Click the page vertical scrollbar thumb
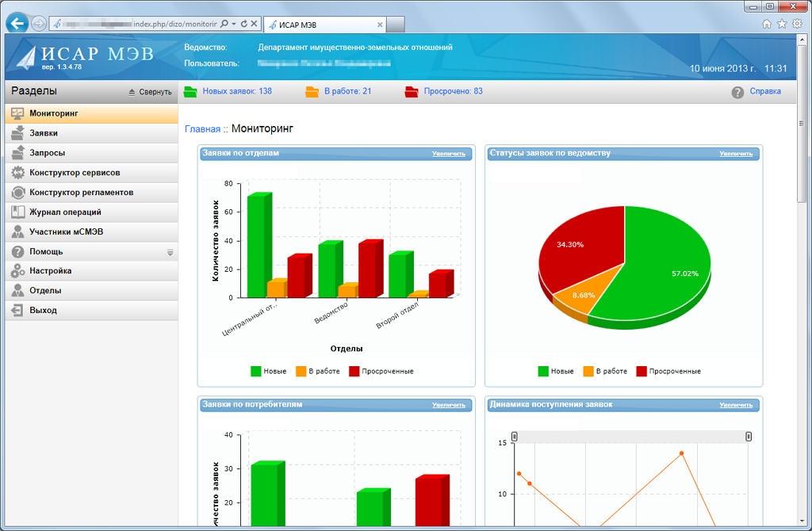This screenshot has height=531, width=812. coord(802,124)
